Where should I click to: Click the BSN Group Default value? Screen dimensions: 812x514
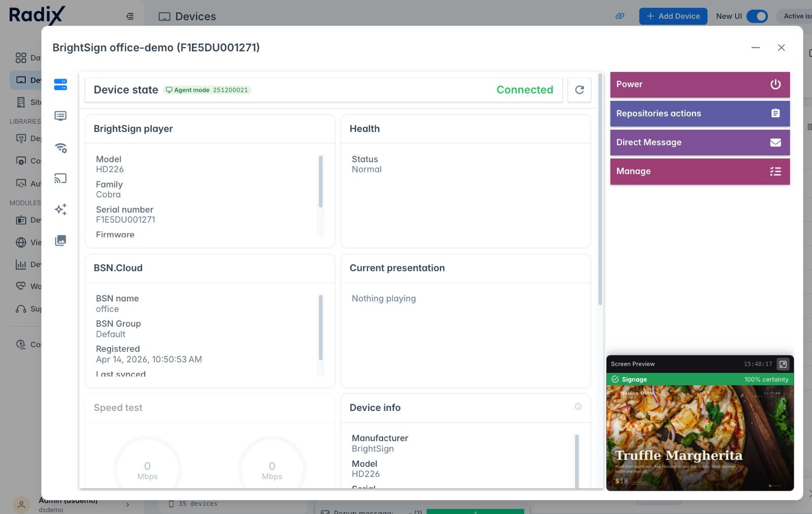tap(110, 334)
